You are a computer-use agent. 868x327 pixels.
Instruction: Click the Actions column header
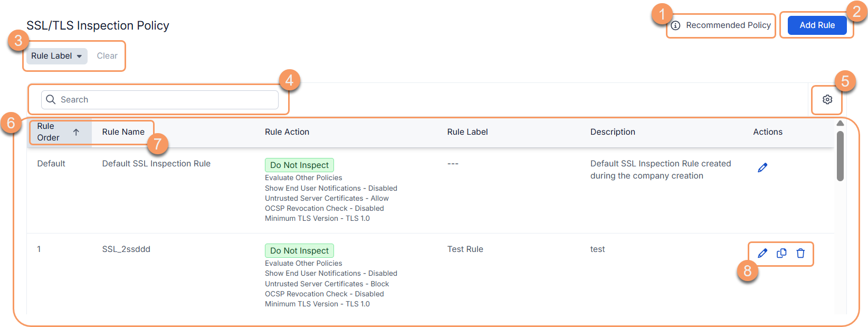coord(768,132)
